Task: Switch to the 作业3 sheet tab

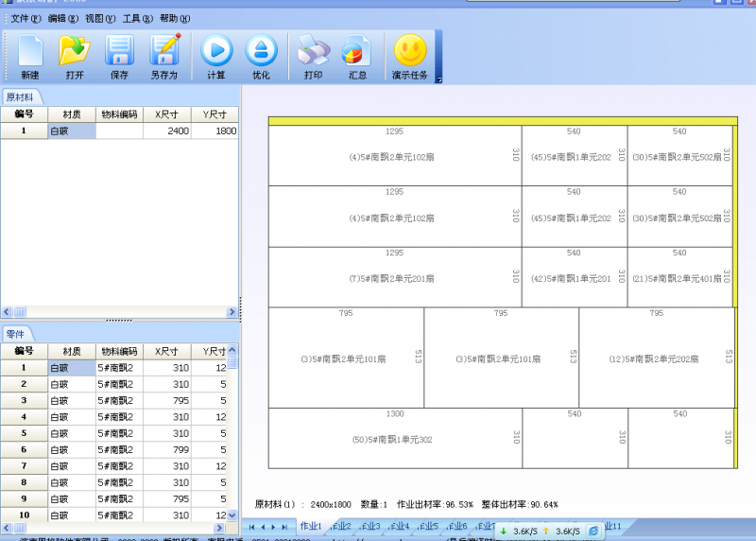Action: click(x=370, y=527)
